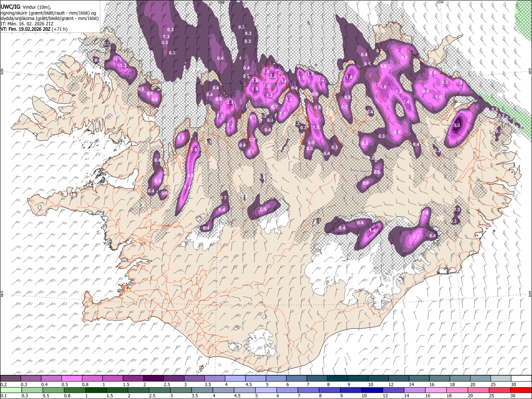Click the 'Vindur (10m),' text in the header
The width and height of the screenshot is (532, 399).
tap(37, 7)
